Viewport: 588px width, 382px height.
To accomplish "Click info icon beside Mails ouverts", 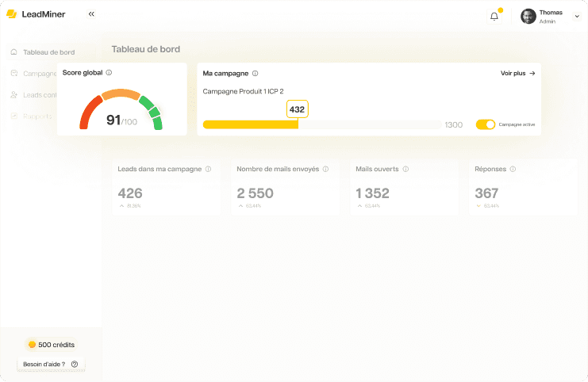I will point(405,170).
